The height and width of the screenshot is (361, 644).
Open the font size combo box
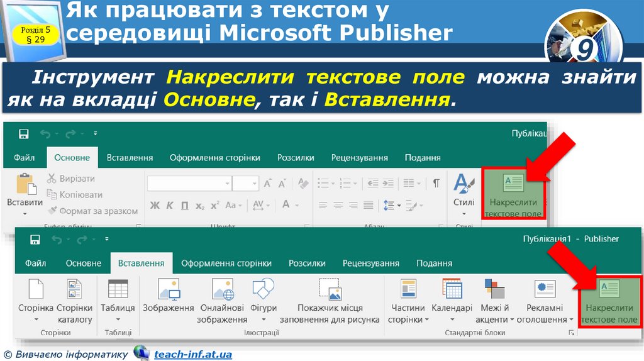coord(246,183)
